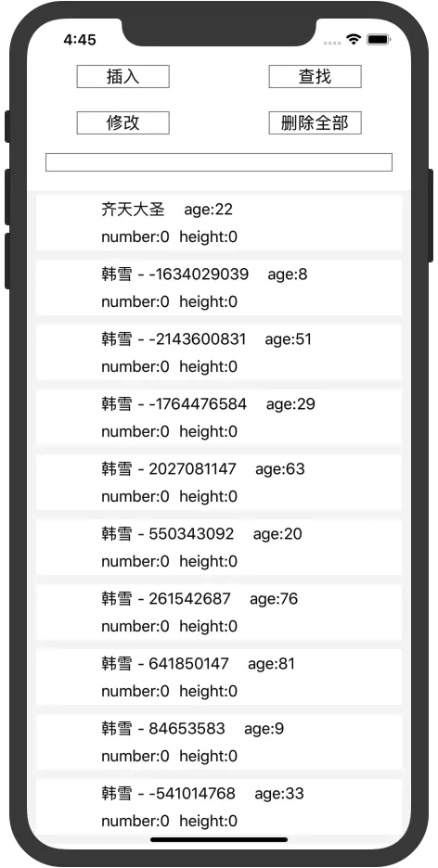Select the 韩雪 -1634029039 row
The width and height of the screenshot is (438, 868).
pyautogui.click(x=219, y=287)
